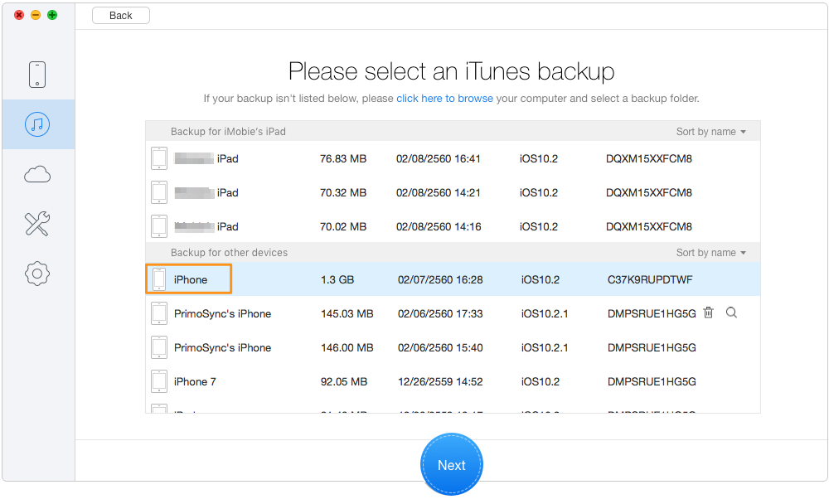Open the iCloud sidebar section
Viewport: 829px width, 504px height.
pyautogui.click(x=37, y=174)
